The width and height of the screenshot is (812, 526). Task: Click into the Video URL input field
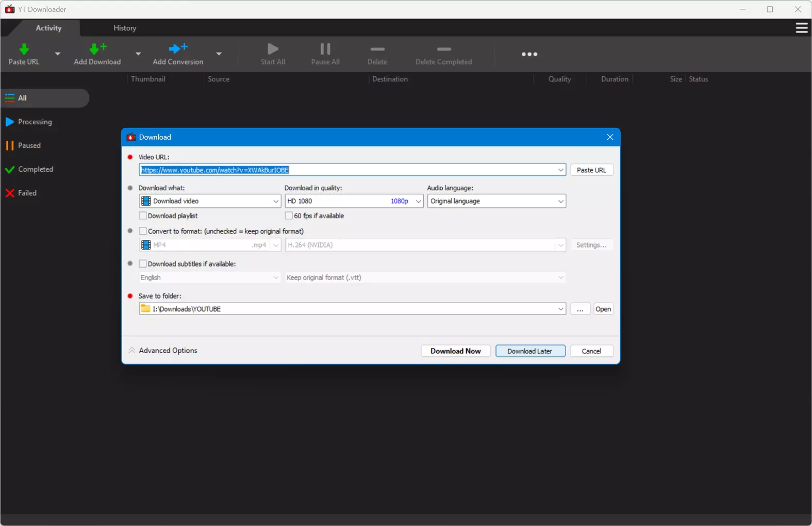(347, 170)
